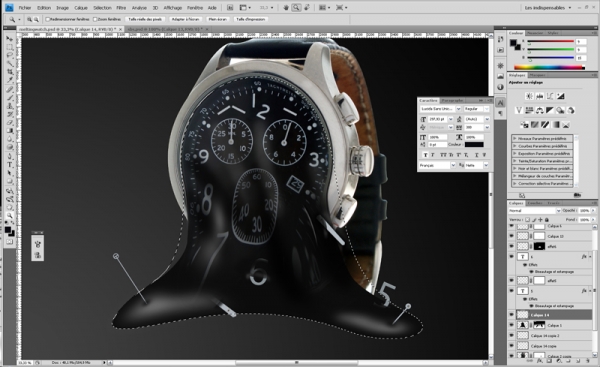The width and height of the screenshot is (600, 367).
Task: Open text Couleur swatch in Caractère panel
Action: (474, 145)
